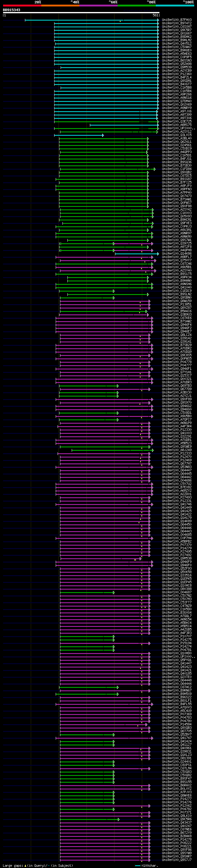This screenshot has width=197, height=868.
Task: Open hit UniRef100_Q01667
Action: 176,33
